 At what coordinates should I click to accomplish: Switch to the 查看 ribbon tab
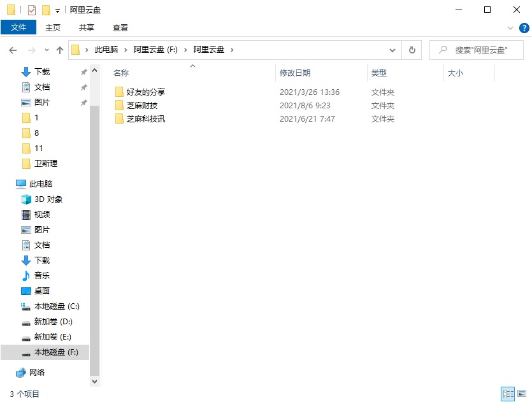[x=120, y=27]
